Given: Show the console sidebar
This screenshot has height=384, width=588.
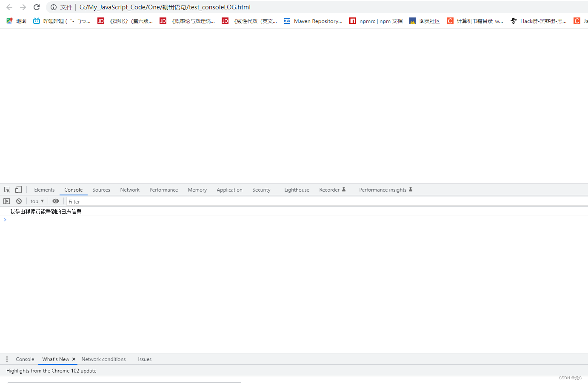Looking at the screenshot, I should pos(7,201).
